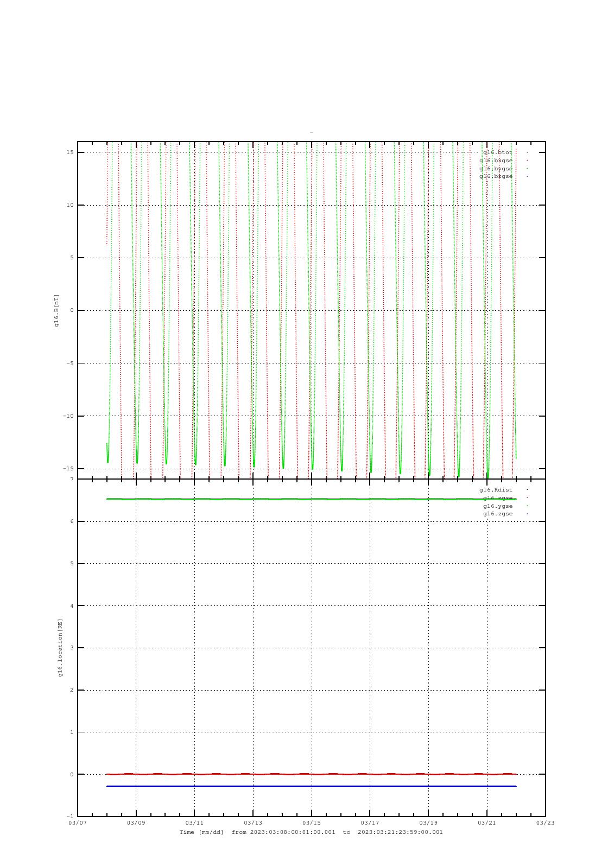Click the 03/15 date tick label

312,823
